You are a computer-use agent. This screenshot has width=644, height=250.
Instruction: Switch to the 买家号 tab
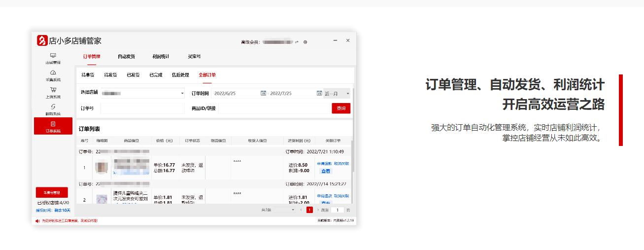point(194,57)
